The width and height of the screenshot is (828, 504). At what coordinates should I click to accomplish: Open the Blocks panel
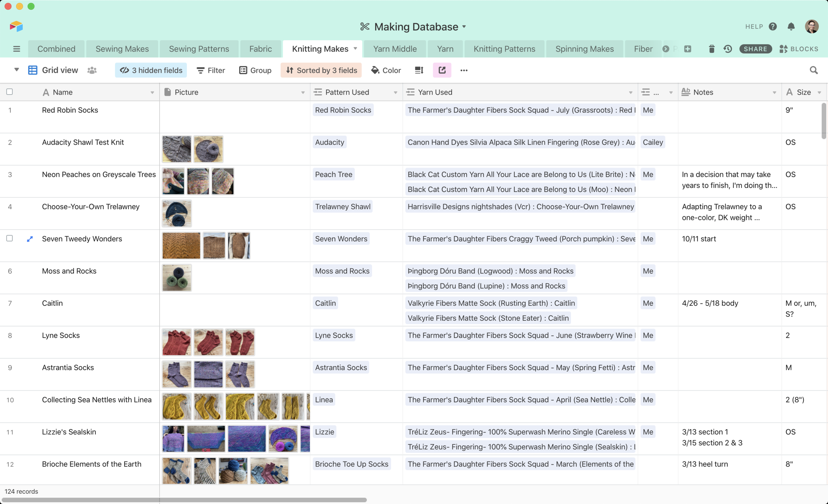point(799,49)
